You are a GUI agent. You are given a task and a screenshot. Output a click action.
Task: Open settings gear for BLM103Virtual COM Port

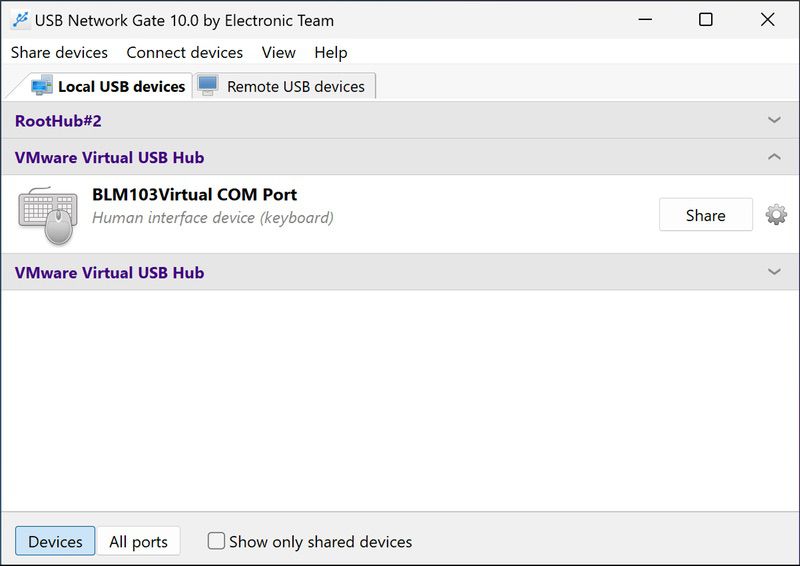point(776,215)
